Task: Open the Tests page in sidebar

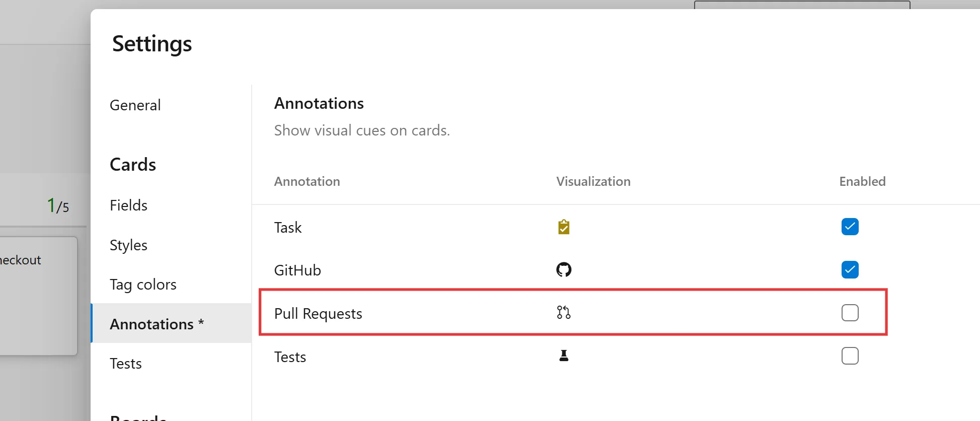Action: pos(126,364)
